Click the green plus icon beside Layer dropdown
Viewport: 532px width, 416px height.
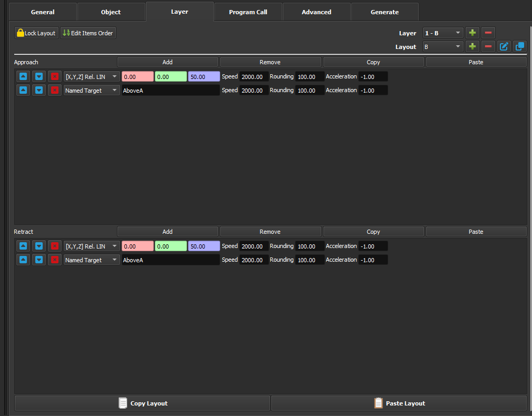point(472,33)
